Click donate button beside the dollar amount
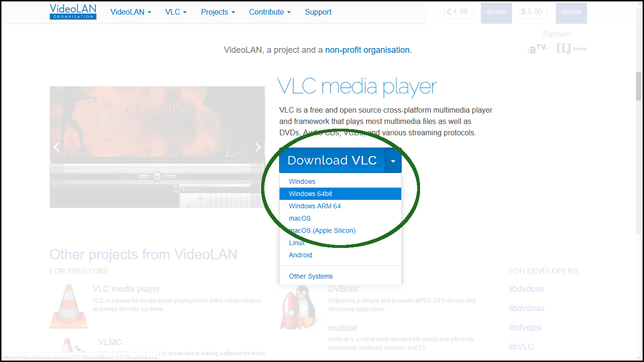Viewport: 644px width, 362px height. click(x=571, y=12)
